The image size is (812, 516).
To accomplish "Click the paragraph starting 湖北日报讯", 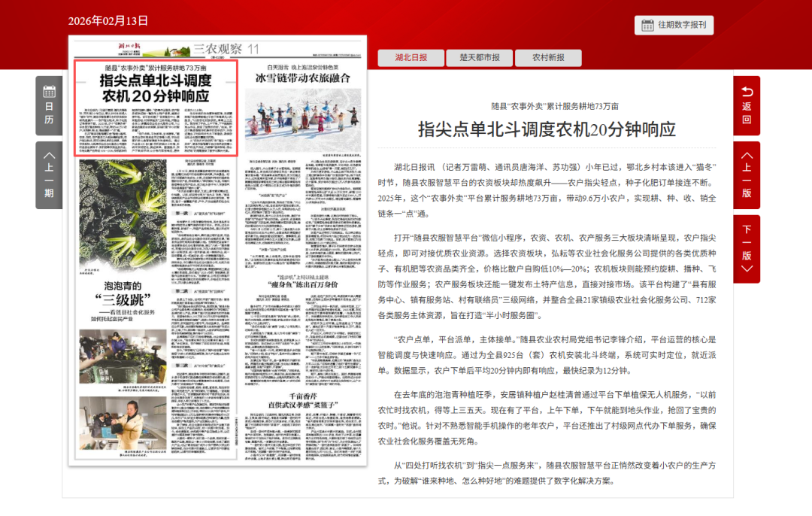I will pos(547,190).
